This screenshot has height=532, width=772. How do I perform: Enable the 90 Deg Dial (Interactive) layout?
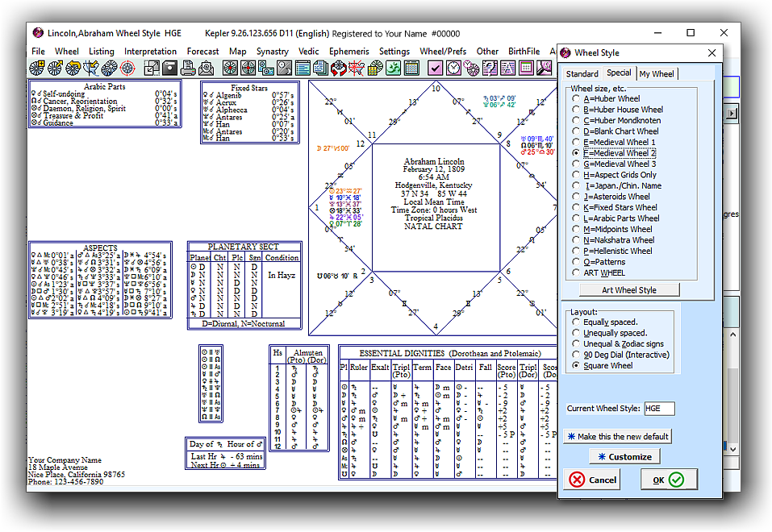click(575, 355)
